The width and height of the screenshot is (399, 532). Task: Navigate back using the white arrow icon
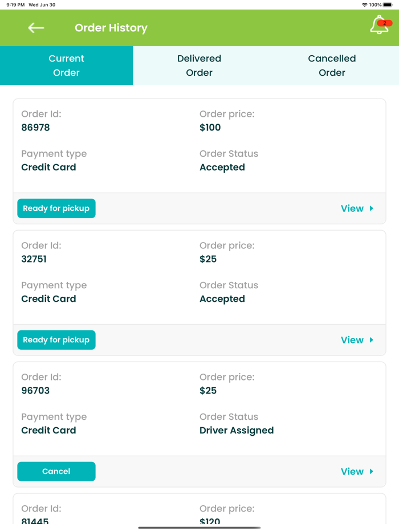(x=35, y=27)
